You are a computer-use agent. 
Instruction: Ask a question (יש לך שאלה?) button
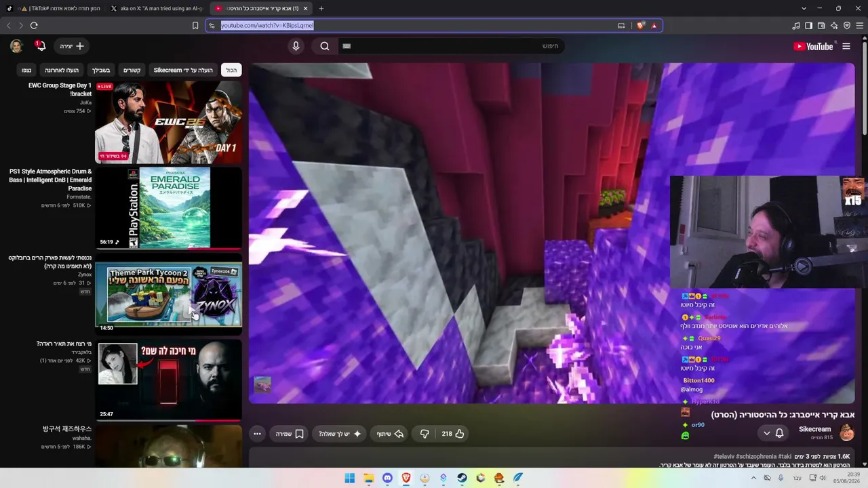pyautogui.click(x=340, y=434)
